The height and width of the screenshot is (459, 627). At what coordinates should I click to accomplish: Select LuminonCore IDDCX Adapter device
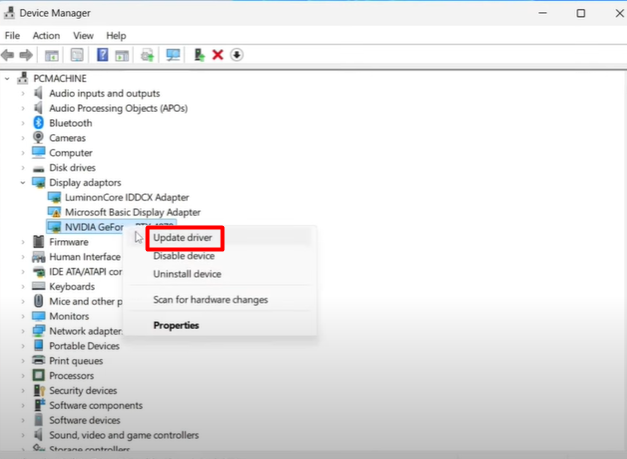point(126,198)
